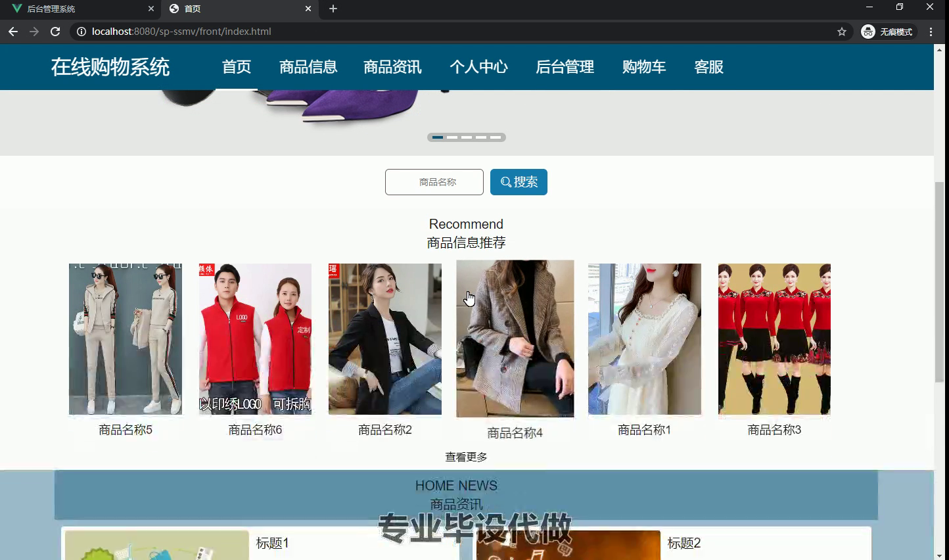This screenshot has height=560, width=949.
Task: Open 后台管理 from the navigation bar
Action: [x=565, y=67]
